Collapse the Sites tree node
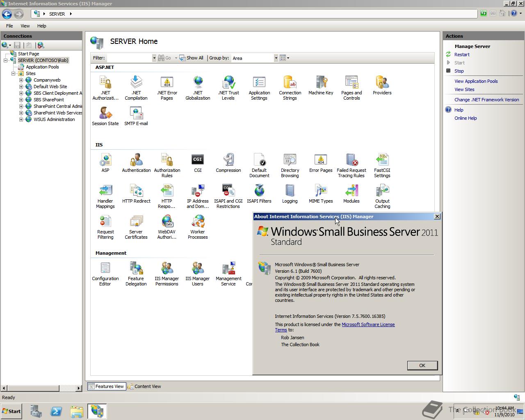This screenshot has height=420, width=525. coord(14,73)
